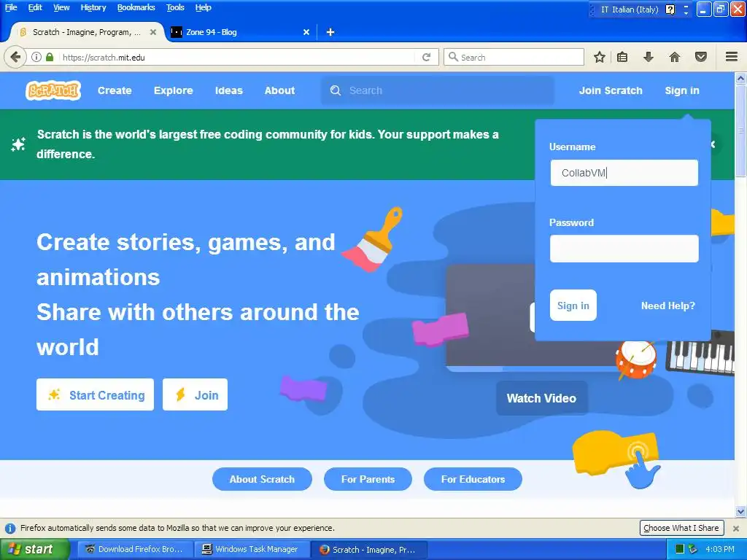Click Choose What I Share button

(681, 528)
